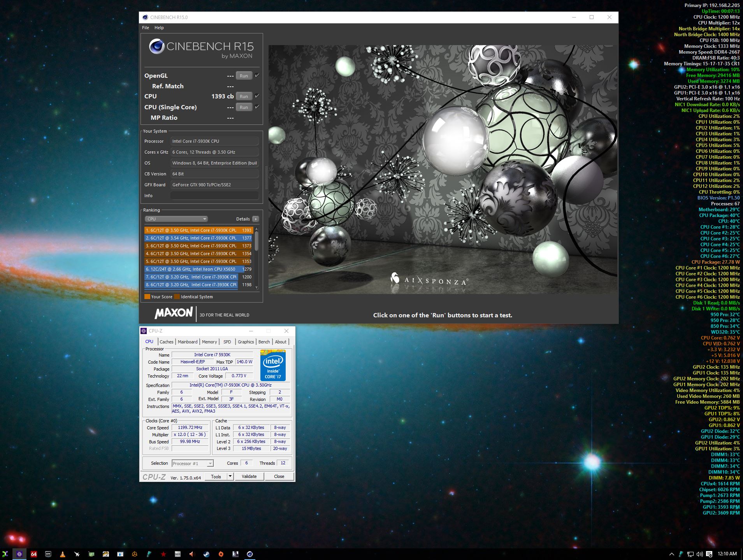The width and height of the screenshot is (743, 560).
Task: Run the CPU benchmark test
Action: coord(244,96)
